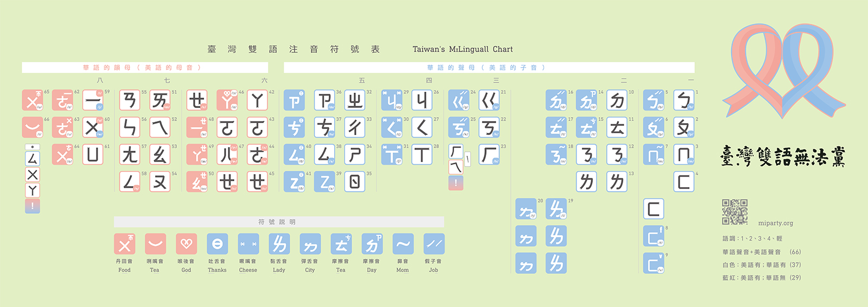Click the ㄡ tile numbered 54
The height and width of the screenshot is (307, 868).
coord(160,182)
